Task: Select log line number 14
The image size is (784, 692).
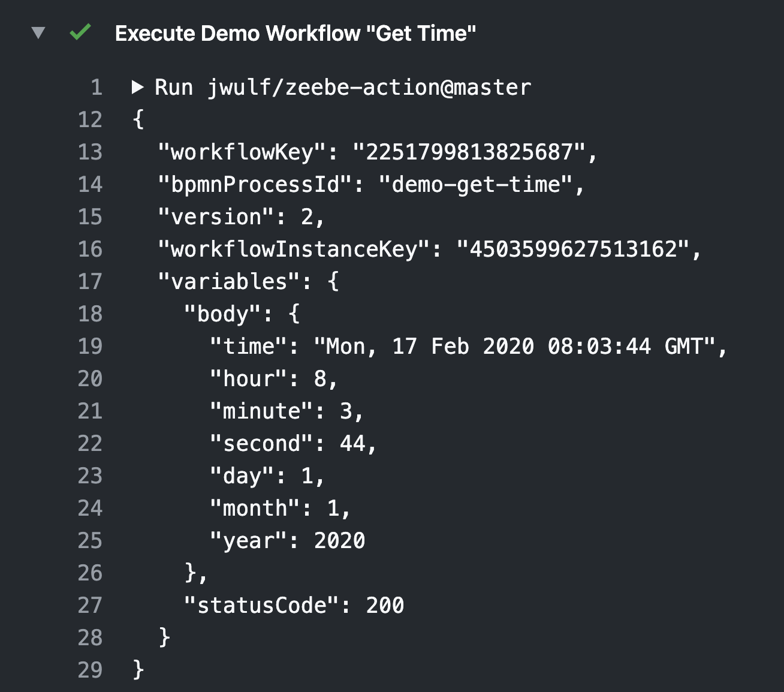Action: [x=91, y=185]
